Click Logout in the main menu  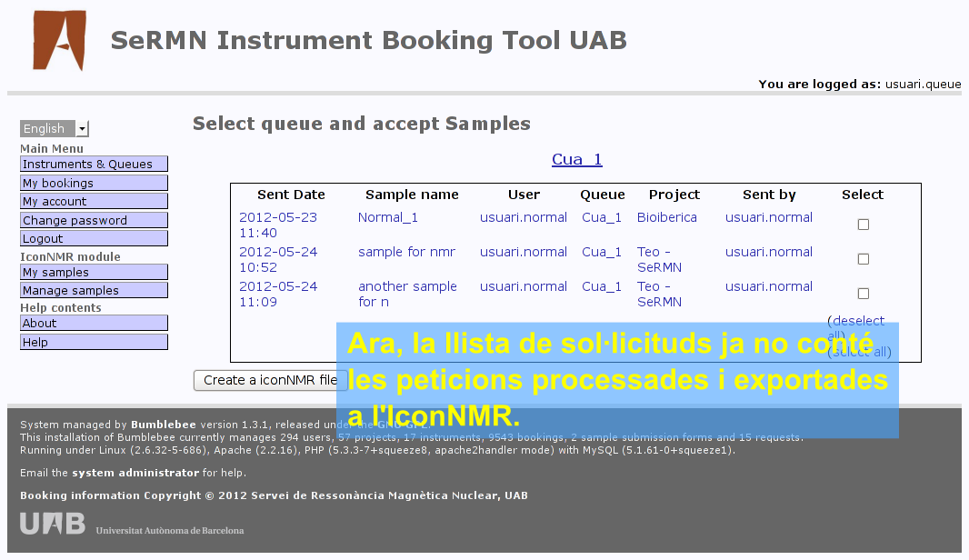(x=94, y=238)
